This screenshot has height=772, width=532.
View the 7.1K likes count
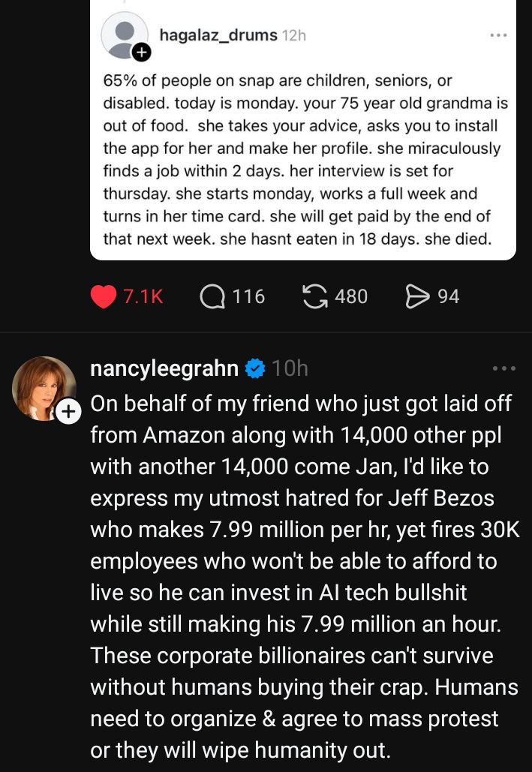point(142,296)
